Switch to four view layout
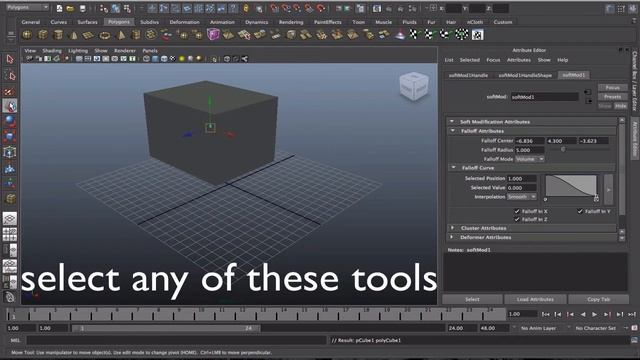Image resolution: width=640 pixels, height=360 pixels. [10, 234]
